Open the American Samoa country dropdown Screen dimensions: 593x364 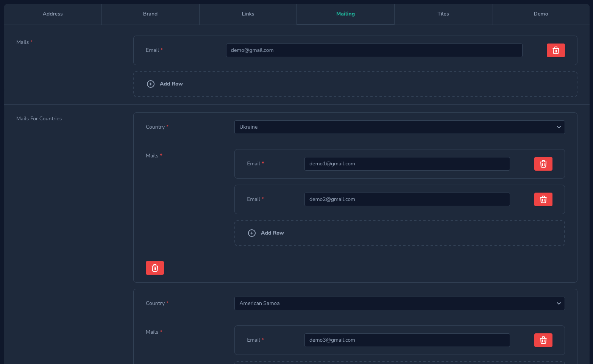(399, 303)
